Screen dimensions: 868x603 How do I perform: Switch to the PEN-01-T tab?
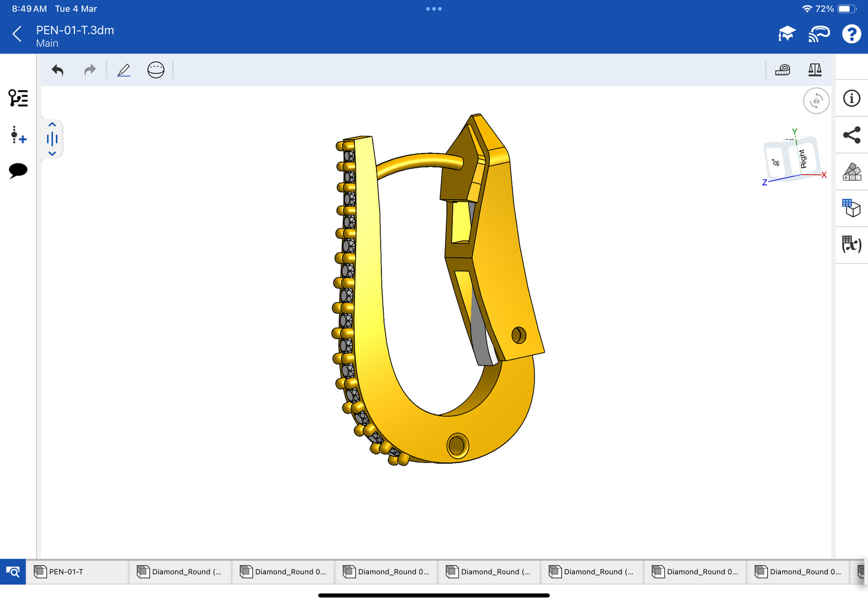[x=78, y=572]
